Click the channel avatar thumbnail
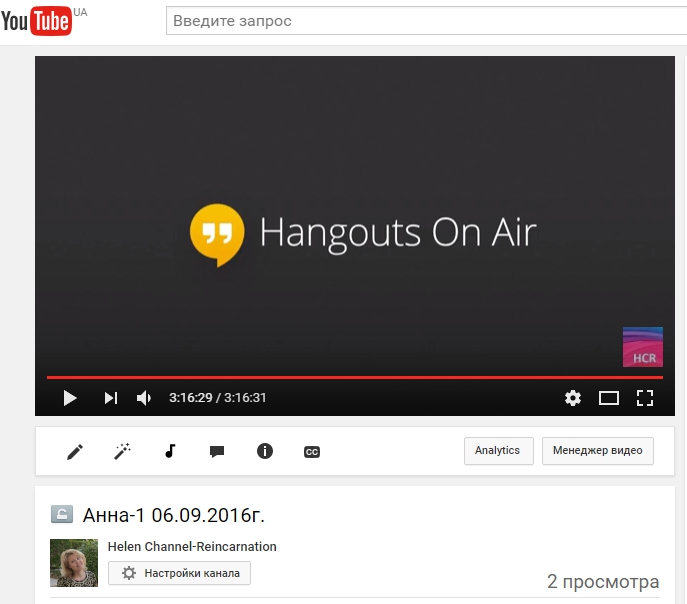The image size is (687, 604). tap(74, 563)
